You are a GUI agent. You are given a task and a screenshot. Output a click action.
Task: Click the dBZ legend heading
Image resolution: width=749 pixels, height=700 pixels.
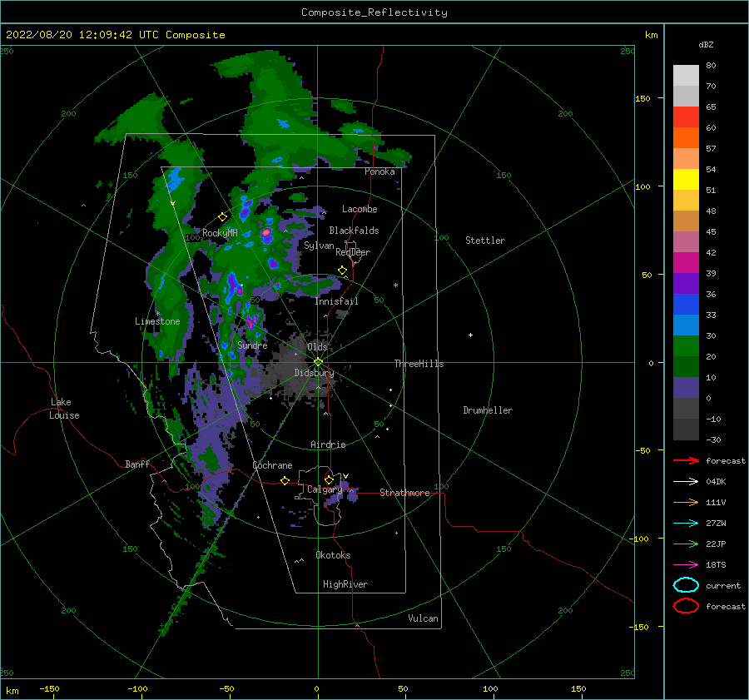coord(706,44)
